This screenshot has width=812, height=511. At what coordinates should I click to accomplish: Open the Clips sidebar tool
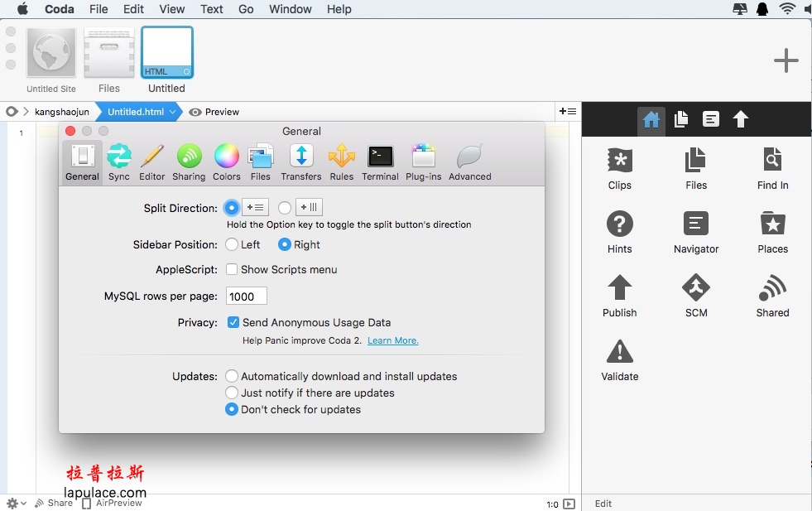pyautogui.click(x=619, y=168)
